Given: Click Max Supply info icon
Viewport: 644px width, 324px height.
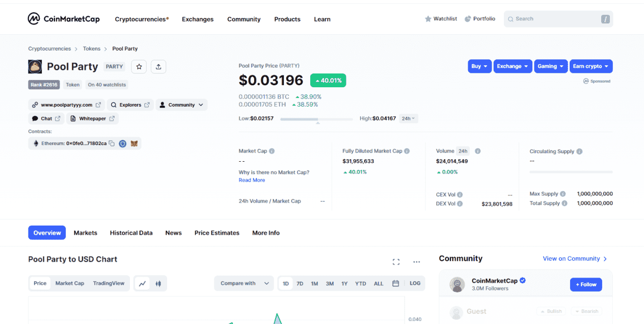Looking at the screenshot, I should 563,194.
